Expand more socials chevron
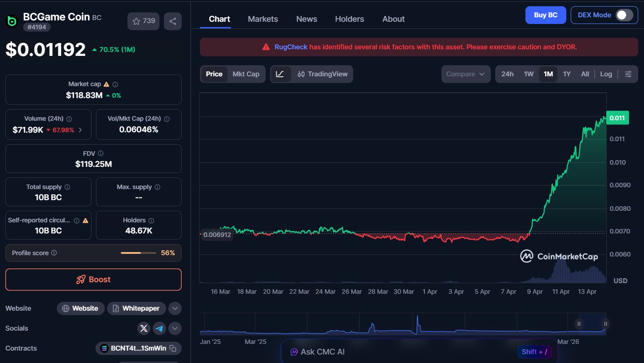 point(175,328)
